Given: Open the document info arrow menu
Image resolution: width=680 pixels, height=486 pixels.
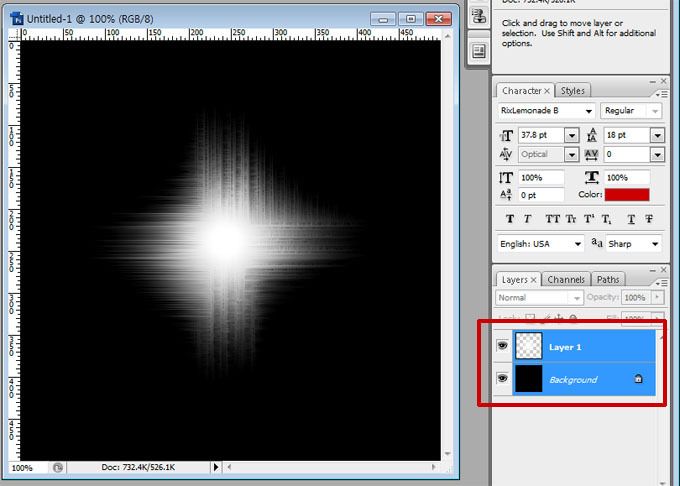Looking at the screenshot, I should (x=216, y=467).
